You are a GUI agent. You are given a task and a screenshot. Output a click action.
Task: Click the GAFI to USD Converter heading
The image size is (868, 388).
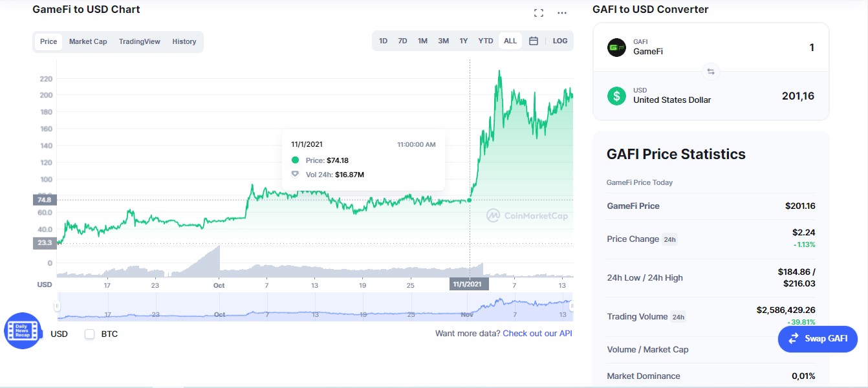coord(650,9)
